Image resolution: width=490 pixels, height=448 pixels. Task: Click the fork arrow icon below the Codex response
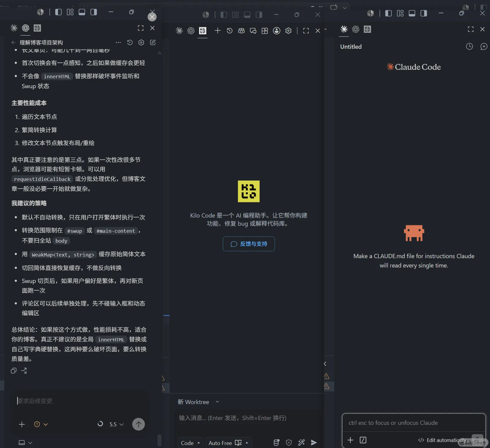coord(24,371)
